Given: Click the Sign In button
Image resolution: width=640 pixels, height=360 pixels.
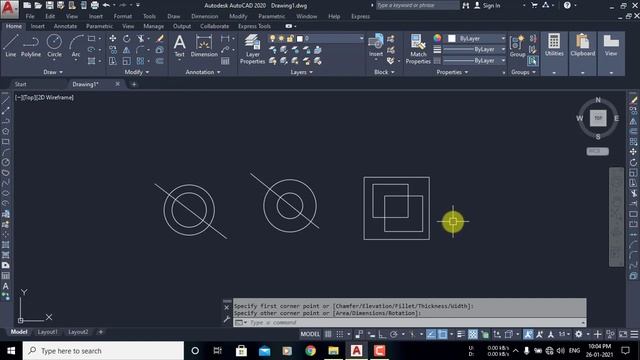Looking at the screenshot, I should pyautogui.click(x=487, y=5).
